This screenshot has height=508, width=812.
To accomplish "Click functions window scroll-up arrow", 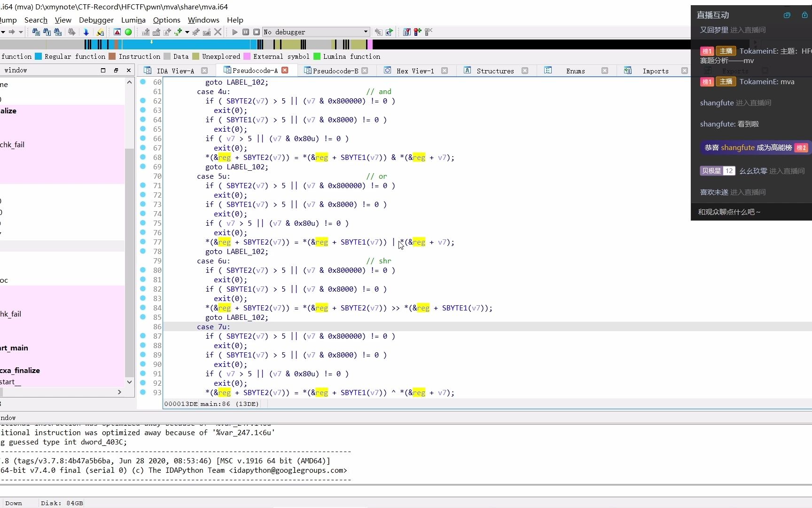I will 130,82.
